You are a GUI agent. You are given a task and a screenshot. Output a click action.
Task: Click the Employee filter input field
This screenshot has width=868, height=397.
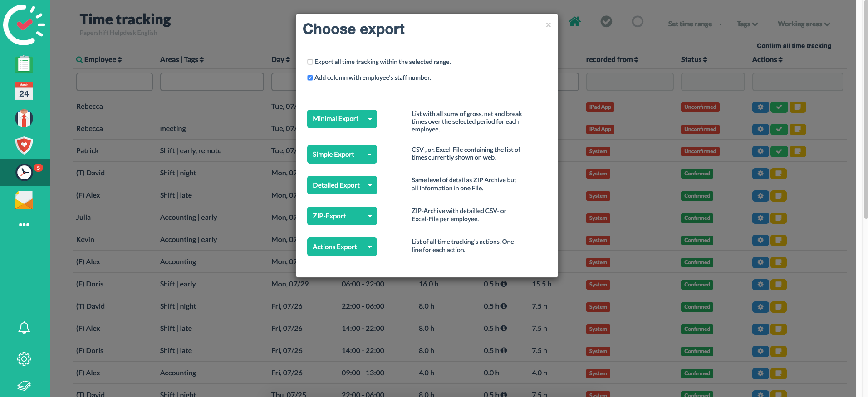click(x=114, y=82)
